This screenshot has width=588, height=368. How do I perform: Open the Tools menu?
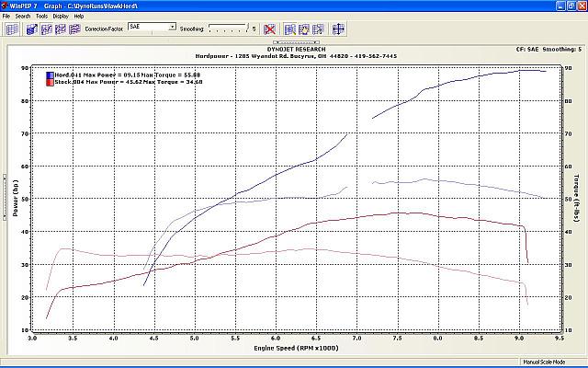41,17
